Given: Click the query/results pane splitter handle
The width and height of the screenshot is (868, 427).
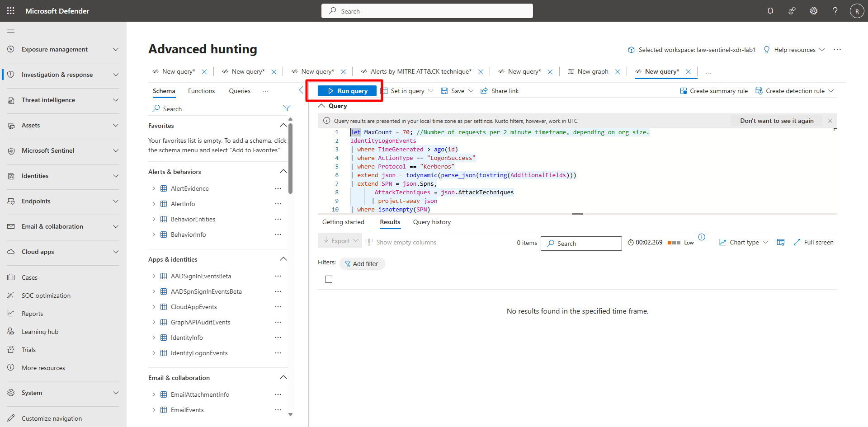Looking at the screenshot, I should (577, 214).
